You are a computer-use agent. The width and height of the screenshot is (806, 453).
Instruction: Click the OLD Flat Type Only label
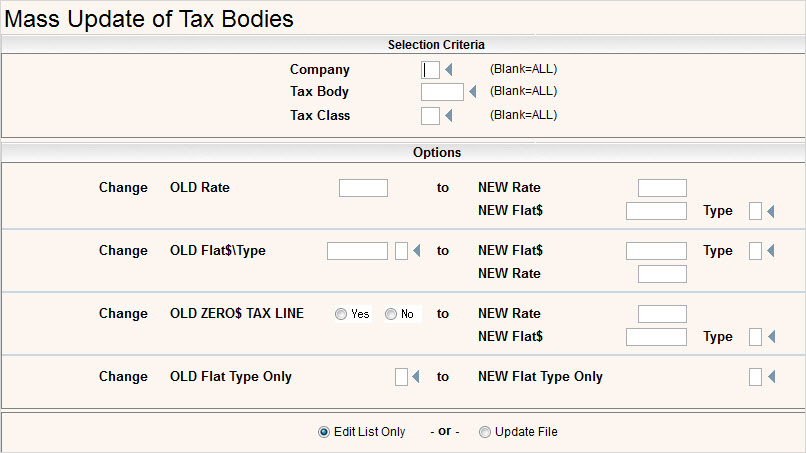click(231, 376)
